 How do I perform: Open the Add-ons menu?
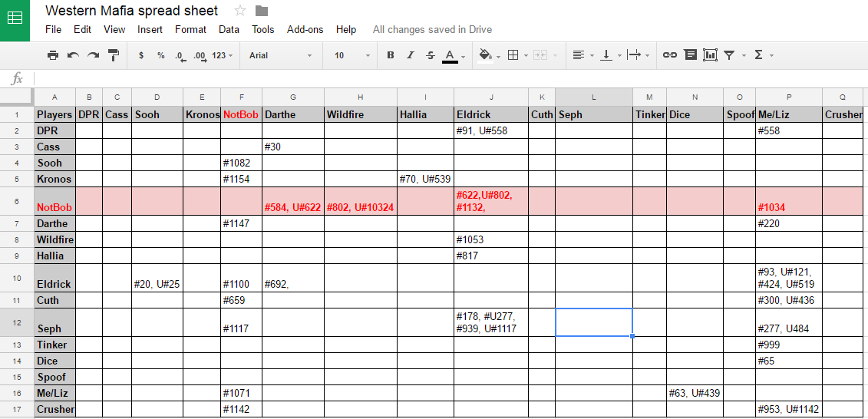(305, 29)
